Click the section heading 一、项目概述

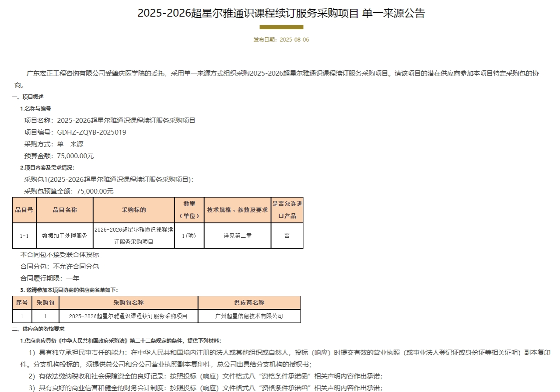point(28,97)
